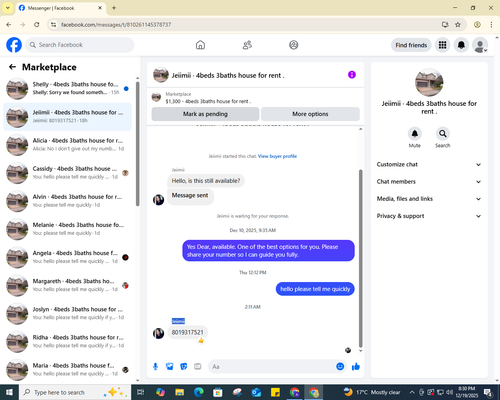The image size is (500, 400).
Task: Open the Friends icon in top navigation
Action: click(x=247, y=45)
